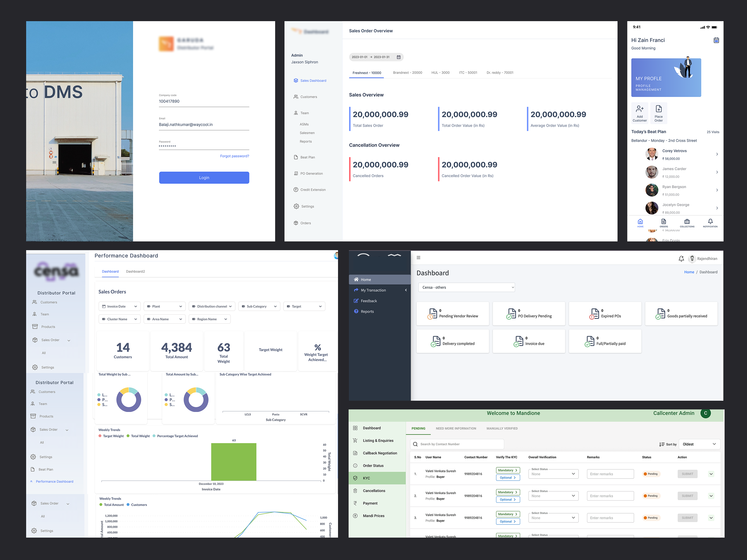Switch to Need More Information tab

pyautogui.click(x=456, y=428)
